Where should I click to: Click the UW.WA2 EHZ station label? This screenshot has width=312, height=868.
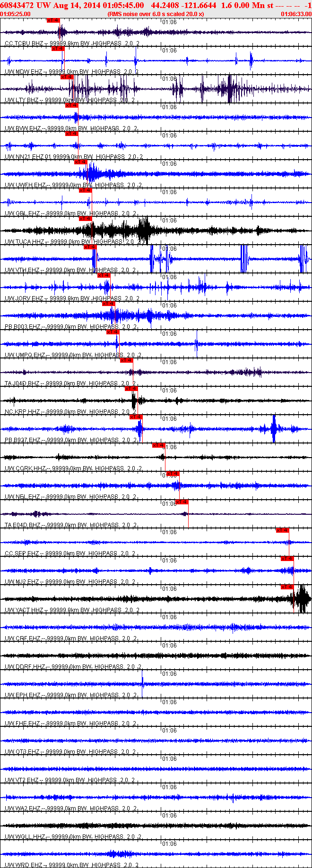point(23,808)
